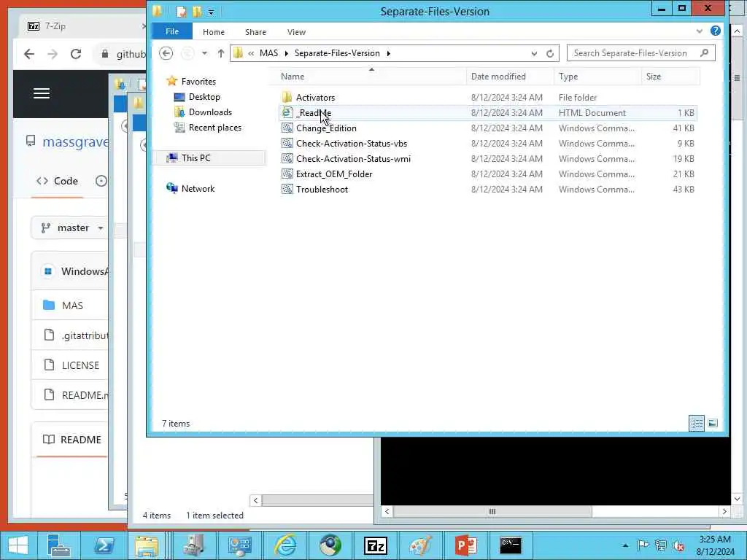
Task: Launch Server Manager from taskbar
Action: click(59, 545)
